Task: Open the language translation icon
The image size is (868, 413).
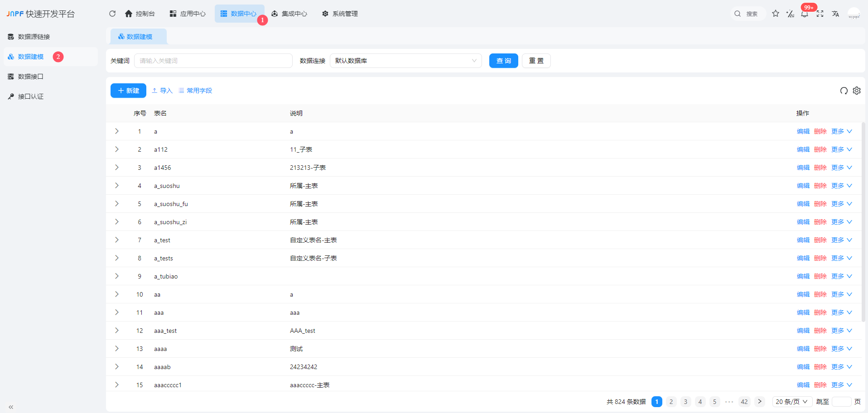Action: point(835,14)
